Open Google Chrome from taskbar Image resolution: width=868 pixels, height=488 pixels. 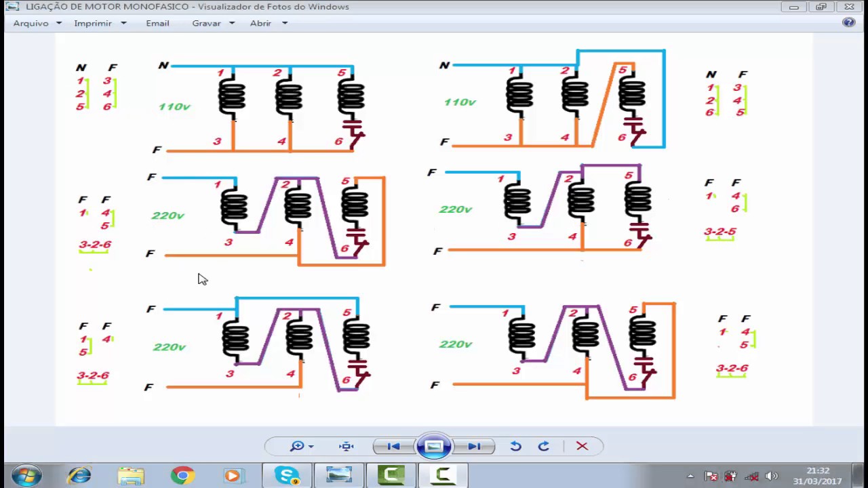(182, 475)
